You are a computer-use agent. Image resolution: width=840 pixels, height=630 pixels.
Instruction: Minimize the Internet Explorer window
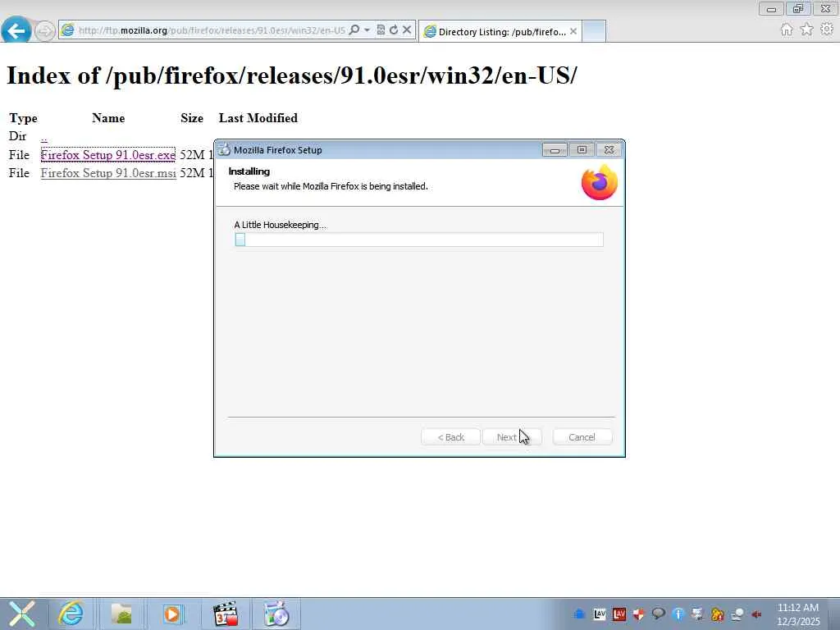771,9
